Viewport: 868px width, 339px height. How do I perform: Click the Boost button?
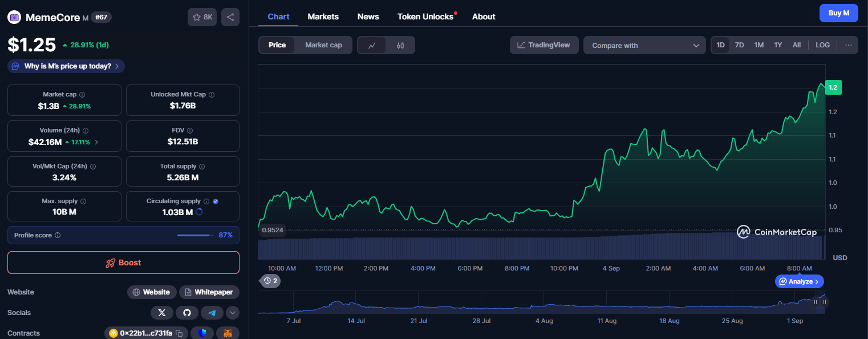point(123,263)
